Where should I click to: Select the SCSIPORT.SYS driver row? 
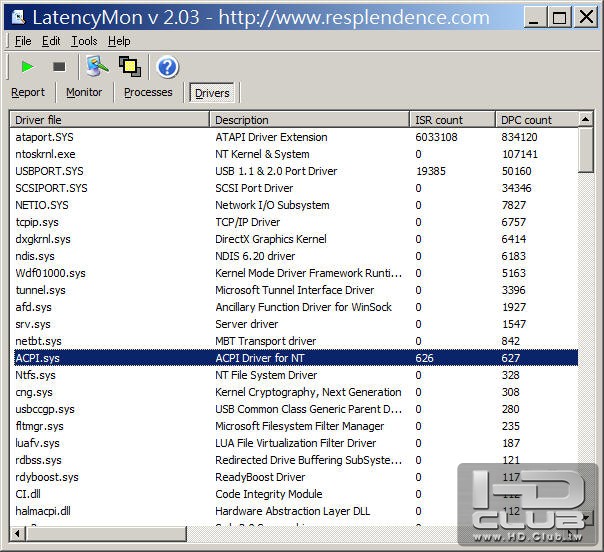(x=296, y=188)
